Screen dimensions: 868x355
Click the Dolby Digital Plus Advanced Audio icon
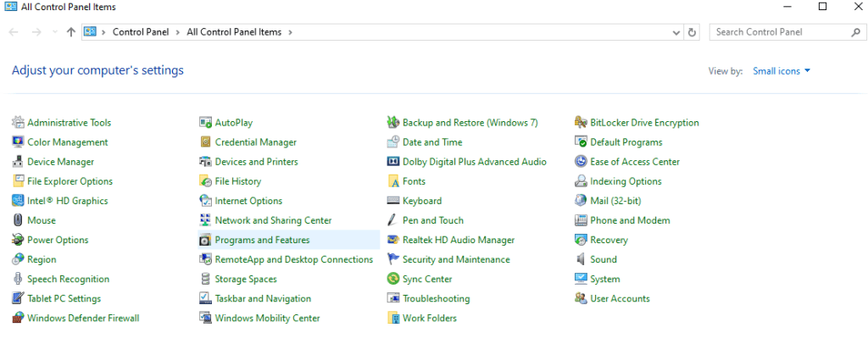click(x=393, y=162)
